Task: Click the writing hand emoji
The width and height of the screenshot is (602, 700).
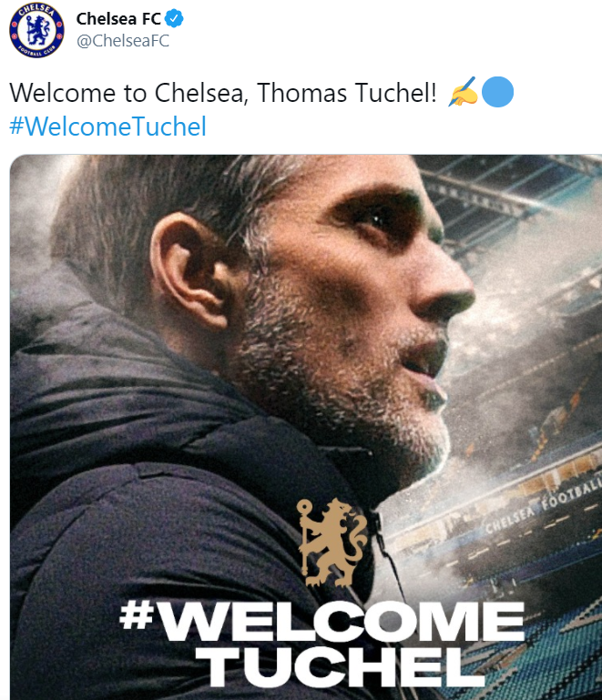Action: pyautogui.click(x=463, y=92)
